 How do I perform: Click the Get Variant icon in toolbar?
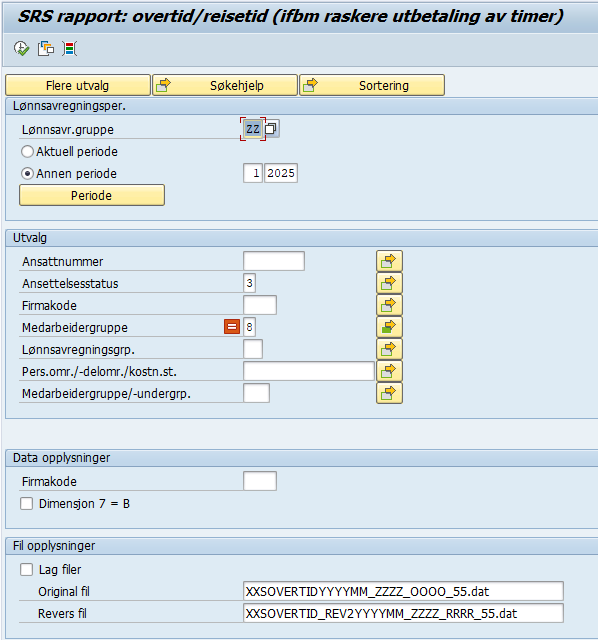[x=46, y=49]
